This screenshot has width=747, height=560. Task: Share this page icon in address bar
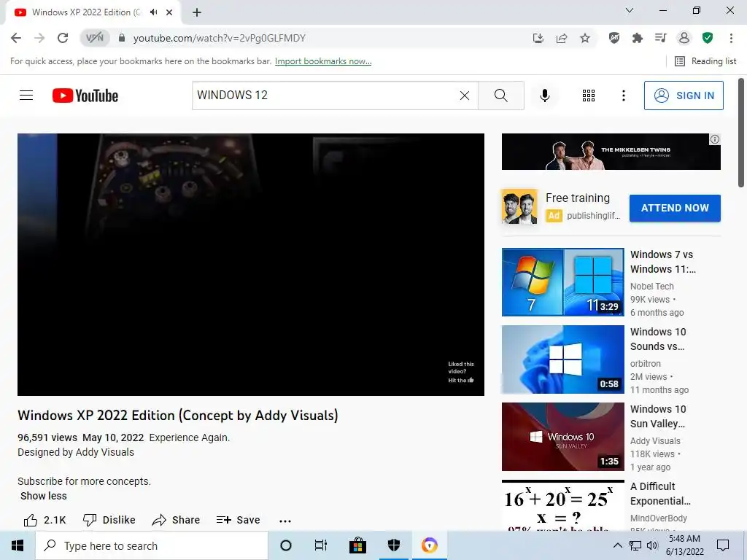[x=562, y=38]
